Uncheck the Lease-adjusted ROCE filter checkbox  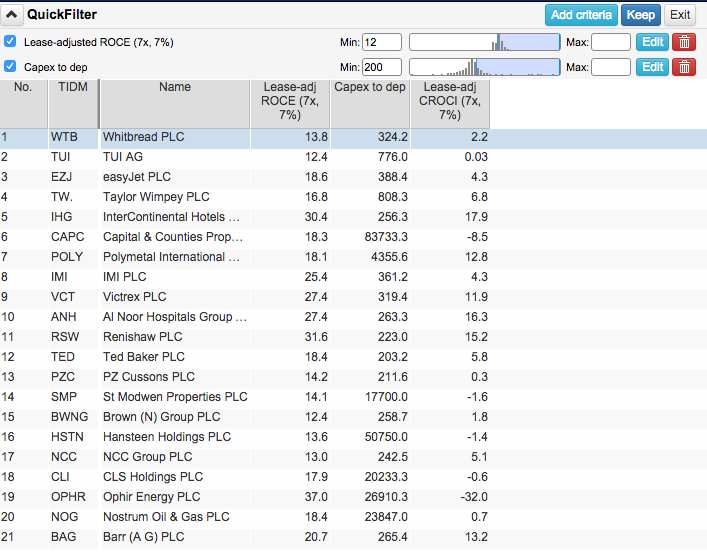point(10,42)
